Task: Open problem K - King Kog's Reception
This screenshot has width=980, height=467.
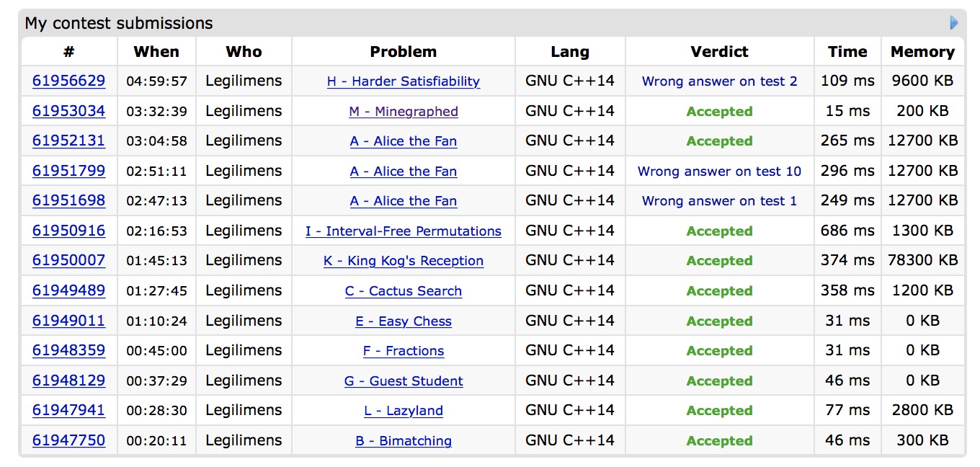Action: pos(403,261)
